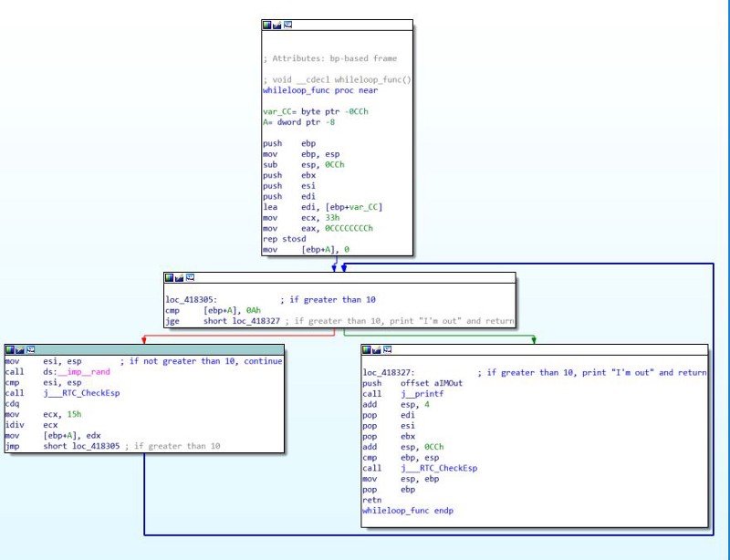Click the 'push ebp' instruction
The image size is (730, 560).
(289, 143)
